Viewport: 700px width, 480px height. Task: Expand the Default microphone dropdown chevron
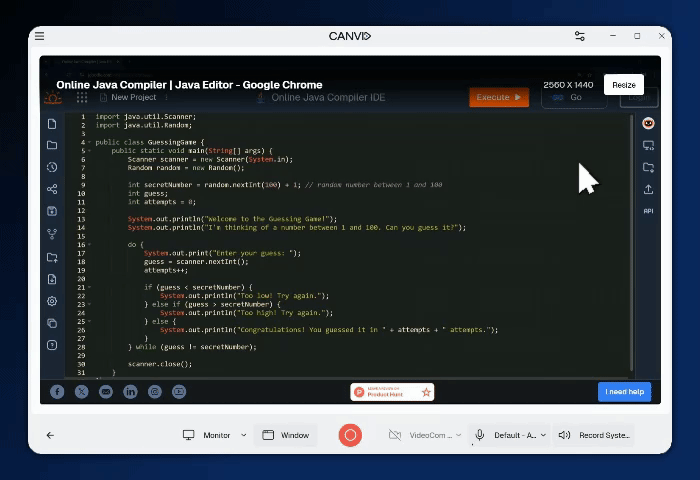click(543, 435)
